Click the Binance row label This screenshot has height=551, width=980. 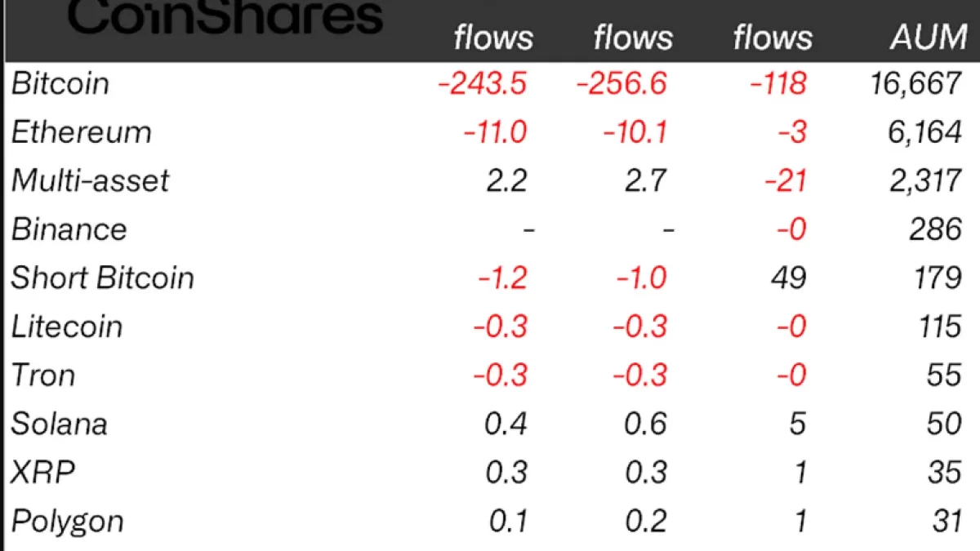(69, 229)
